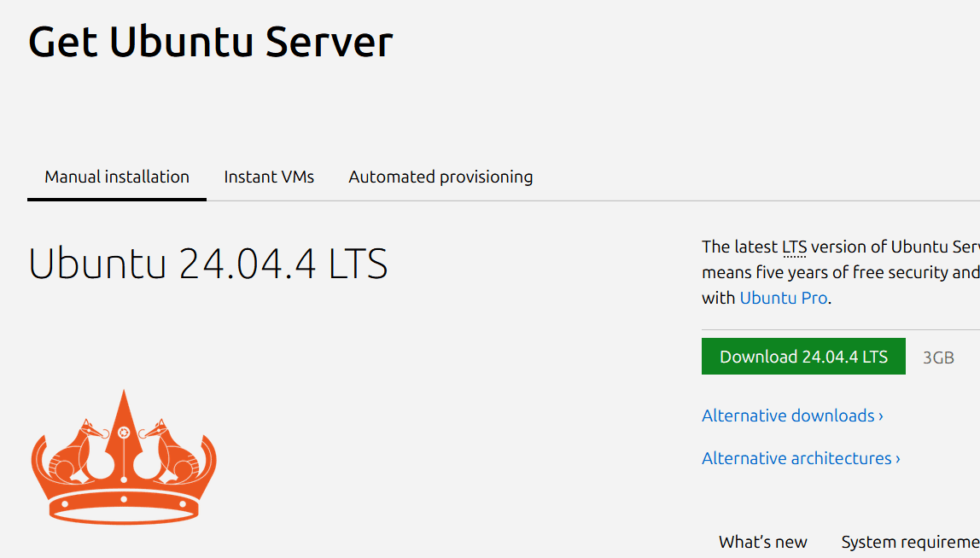
Task: Click the chevron after Alternative downloads
Action: (881, 416)
